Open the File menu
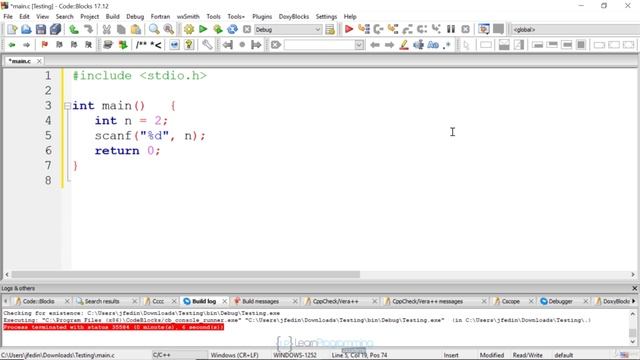The width and height of the screenshot is (640, 360). click(x=8, y=16)
